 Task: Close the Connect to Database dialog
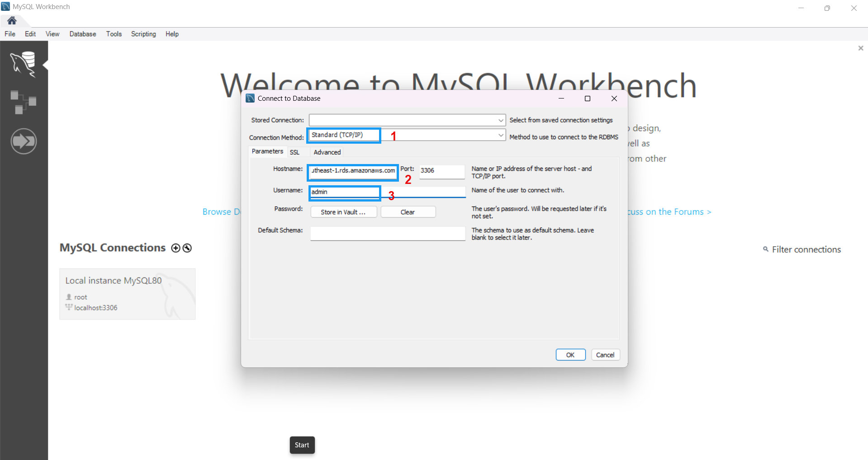click(614, 99)
